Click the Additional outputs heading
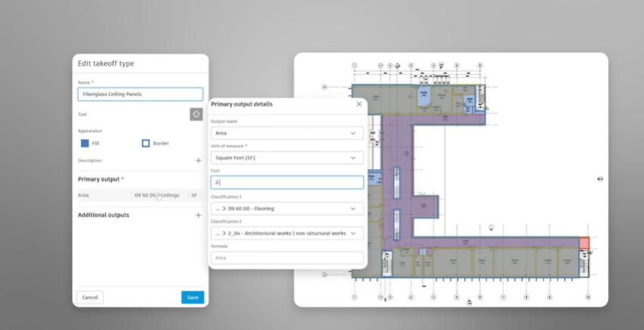The width and height of the screenshot is (644, 330). 104,215
